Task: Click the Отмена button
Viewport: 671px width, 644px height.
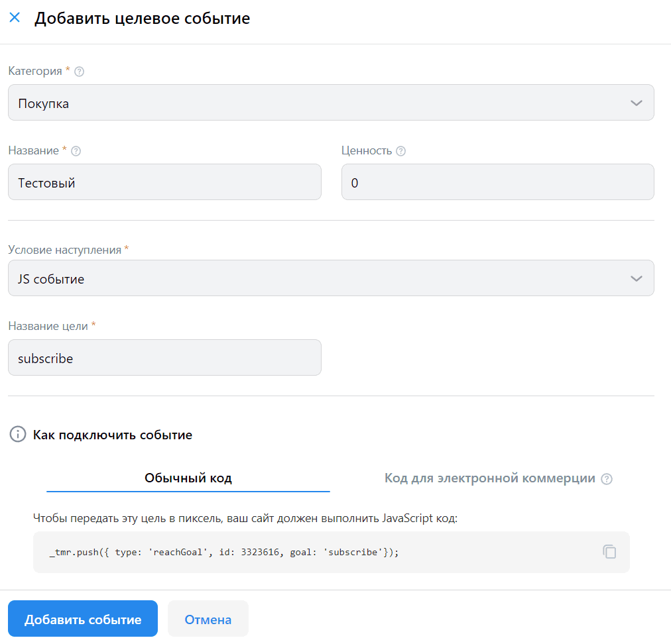Action: click(x=208, y=619)
